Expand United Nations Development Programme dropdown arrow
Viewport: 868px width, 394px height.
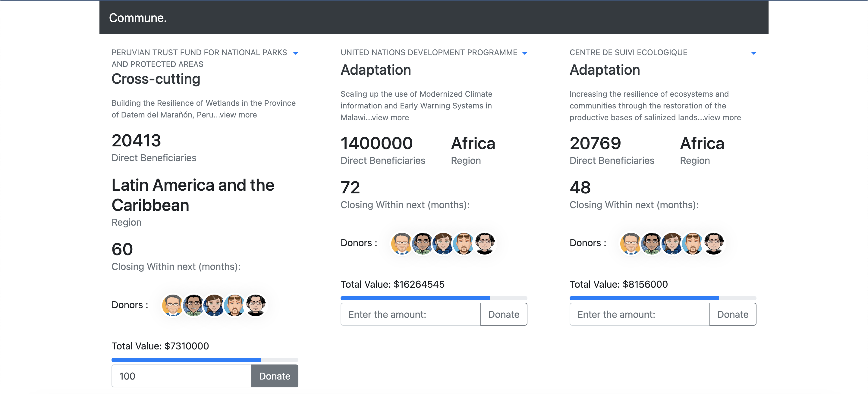pos(524,53)
